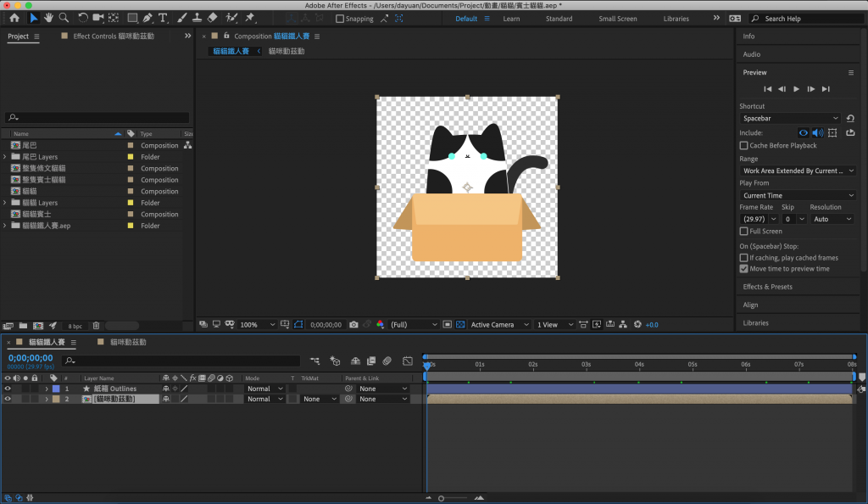Switch to the Learn workspace
Screen dimensions: 868x504
511,19
